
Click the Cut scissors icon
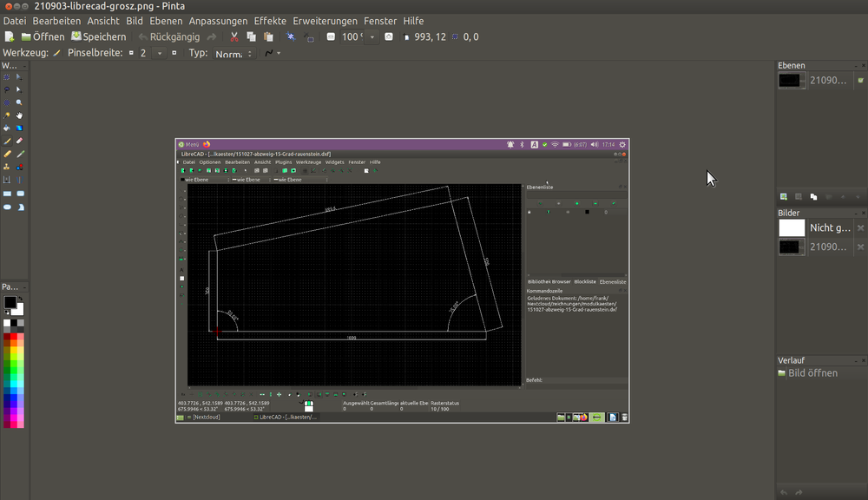coord(233,37)
